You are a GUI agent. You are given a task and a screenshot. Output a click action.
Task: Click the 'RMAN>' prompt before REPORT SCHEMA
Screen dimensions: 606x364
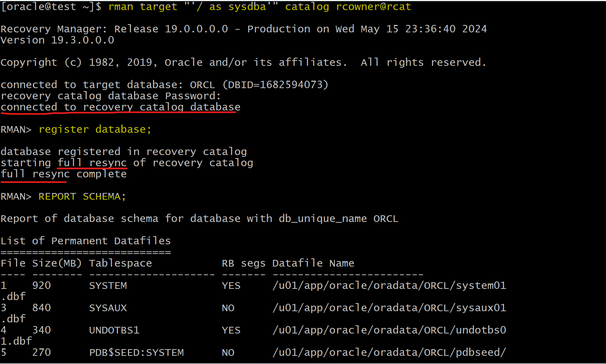coord(16,196)
